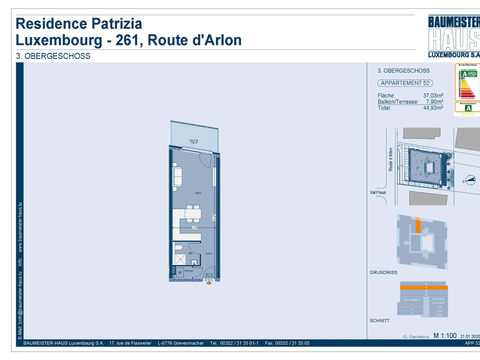Click the toilet symbol in the bathroom
Viewport: 480px width, 360px height.
[x=178, y=247]
